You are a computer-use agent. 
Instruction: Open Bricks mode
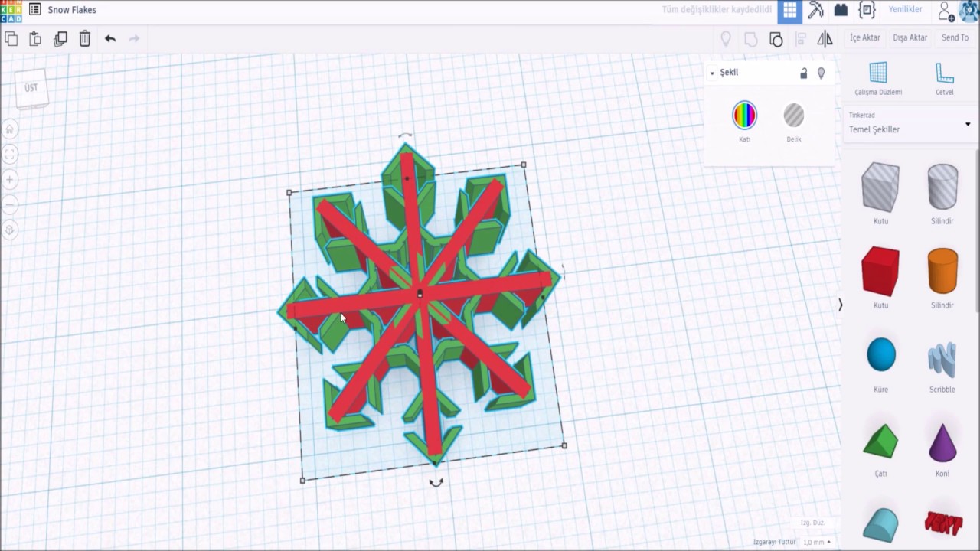point(841,10)
